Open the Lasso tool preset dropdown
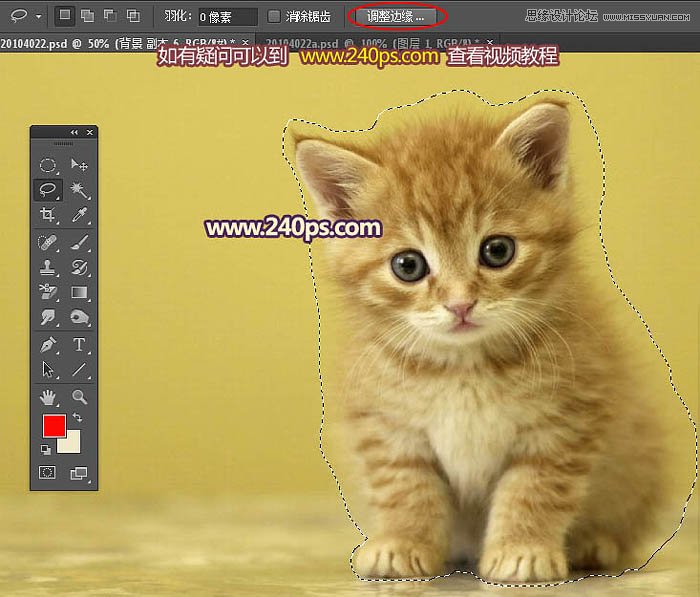 (39, 17)
